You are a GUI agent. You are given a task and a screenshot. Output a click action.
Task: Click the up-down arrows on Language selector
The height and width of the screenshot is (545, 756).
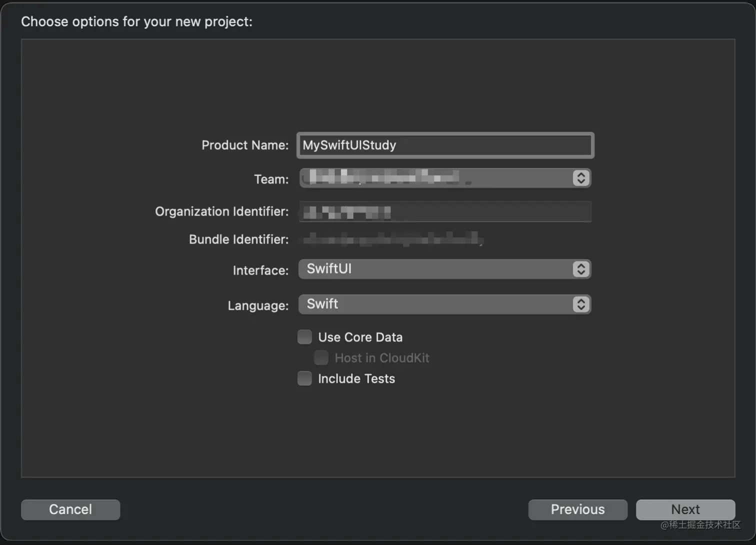pos(580,304)
